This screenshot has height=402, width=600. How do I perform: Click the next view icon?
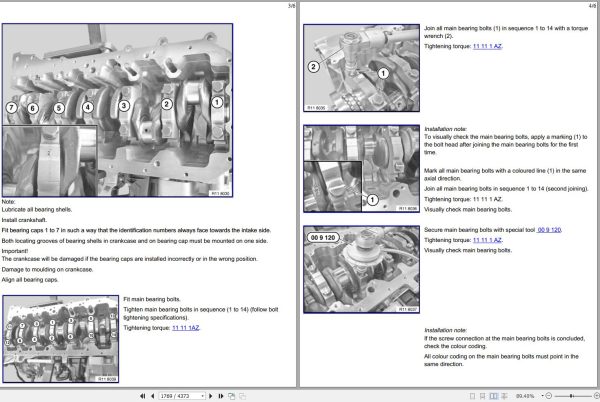click(243, 396)
